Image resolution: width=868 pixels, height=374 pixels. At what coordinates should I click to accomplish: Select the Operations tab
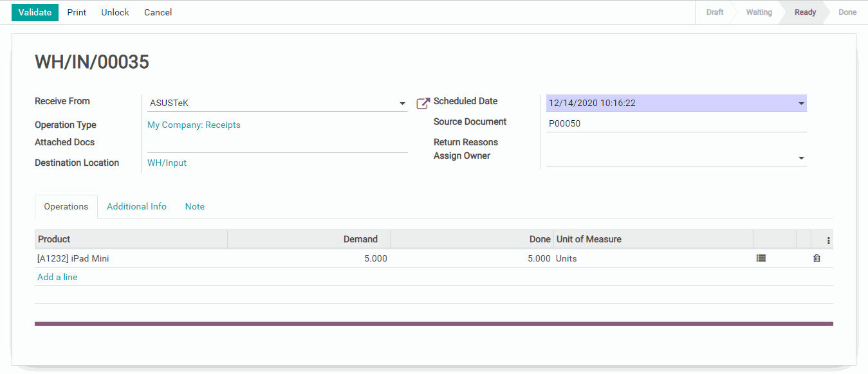tap(66, 206)
